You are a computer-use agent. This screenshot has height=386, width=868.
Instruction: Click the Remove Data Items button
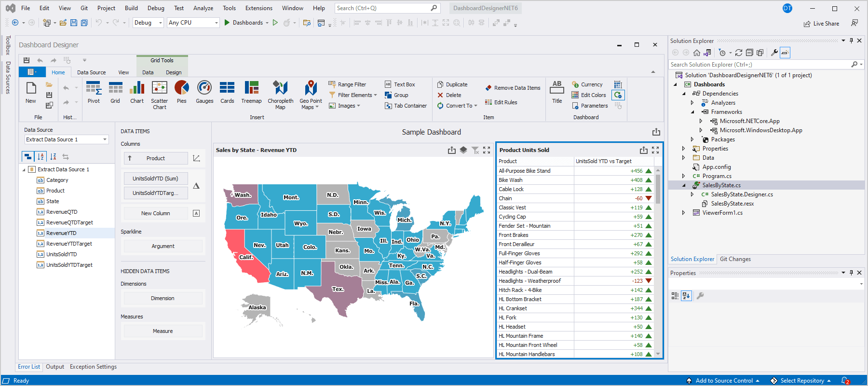(513, 88)
